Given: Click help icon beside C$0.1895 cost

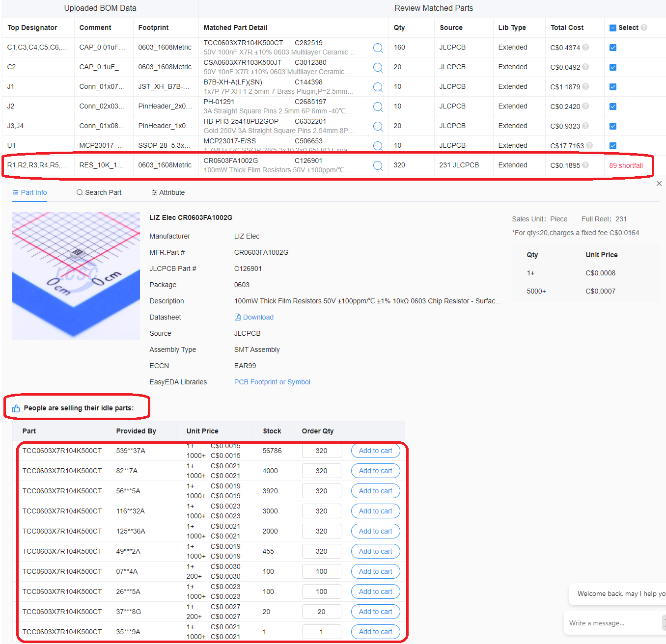Looking at the screenshot, I should click(585, 165).
